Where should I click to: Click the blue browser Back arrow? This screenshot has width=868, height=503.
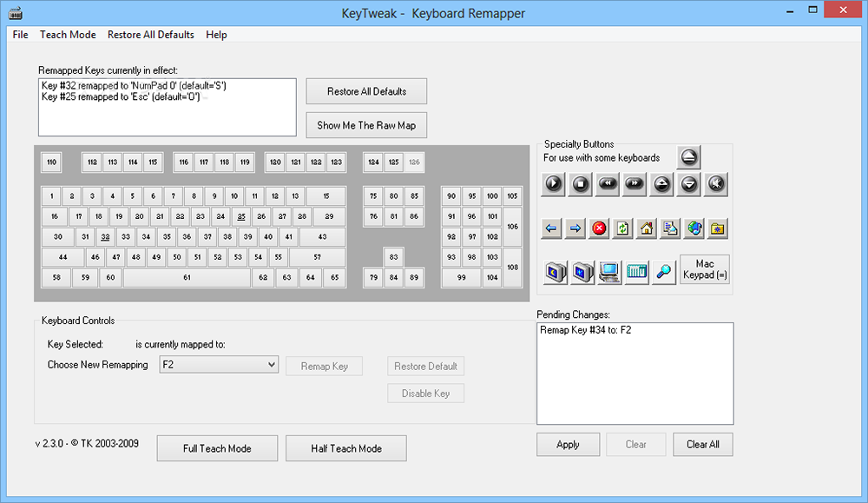(551, 228)
